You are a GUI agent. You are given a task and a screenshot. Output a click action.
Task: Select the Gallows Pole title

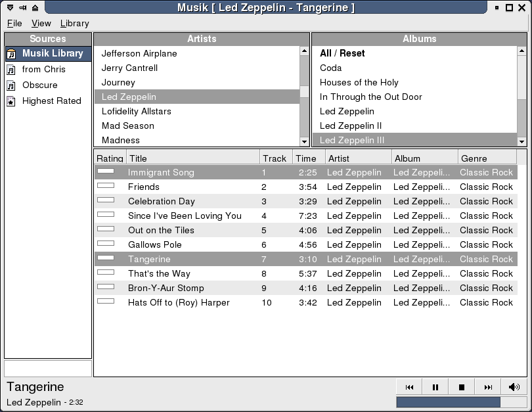pos(155,244)
